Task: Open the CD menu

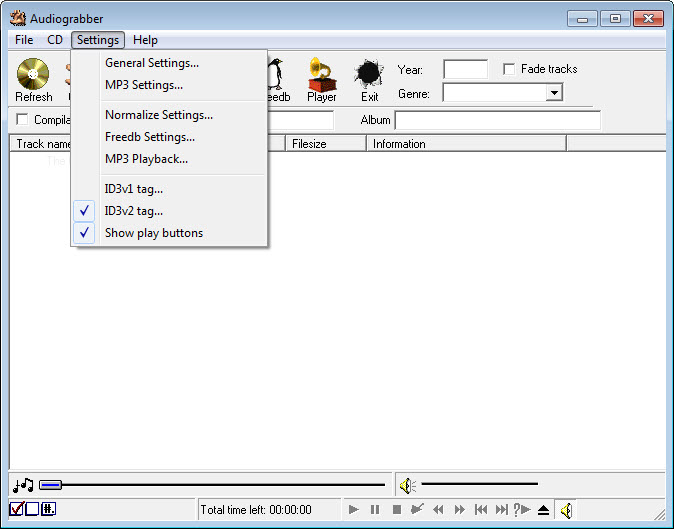Action: [x=55, y=40]
